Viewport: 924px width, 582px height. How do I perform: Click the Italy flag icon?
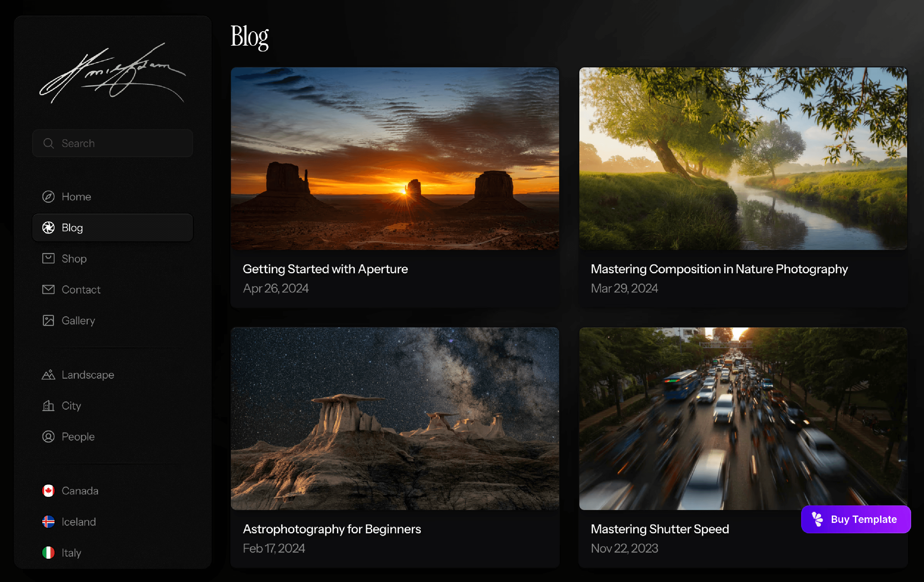48,553
